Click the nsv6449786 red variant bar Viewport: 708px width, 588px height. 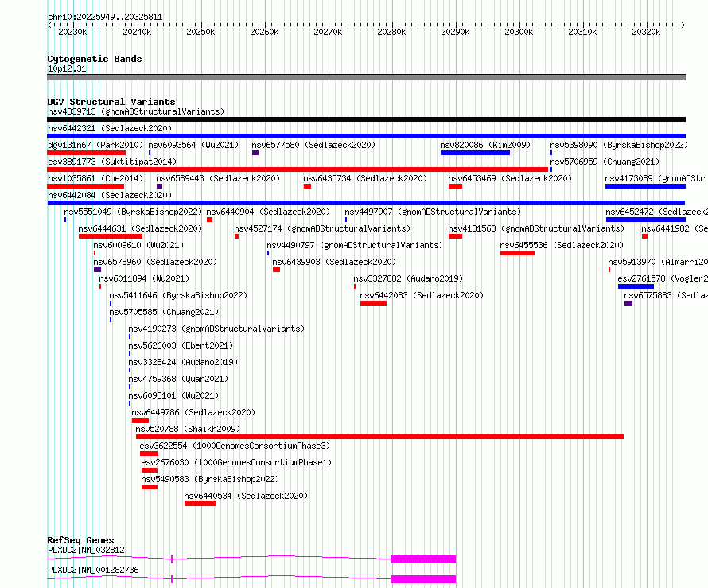click(x=140, y=420)
